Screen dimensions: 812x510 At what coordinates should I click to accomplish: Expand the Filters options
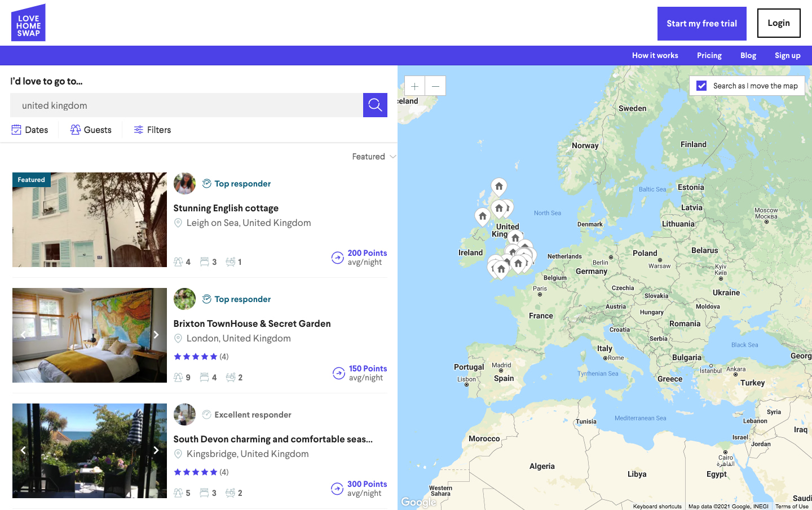click(152, 130)
